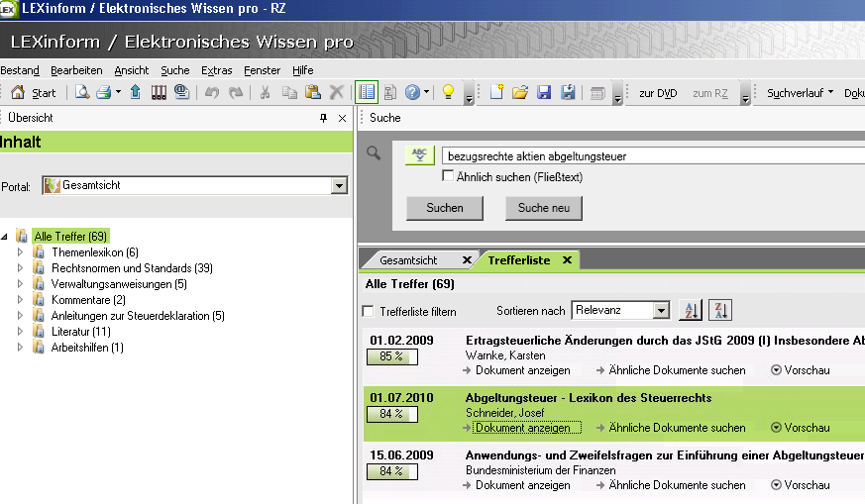
Task: Open the Bestand menu
Action: pyautogui.click(x=20, y=70)
